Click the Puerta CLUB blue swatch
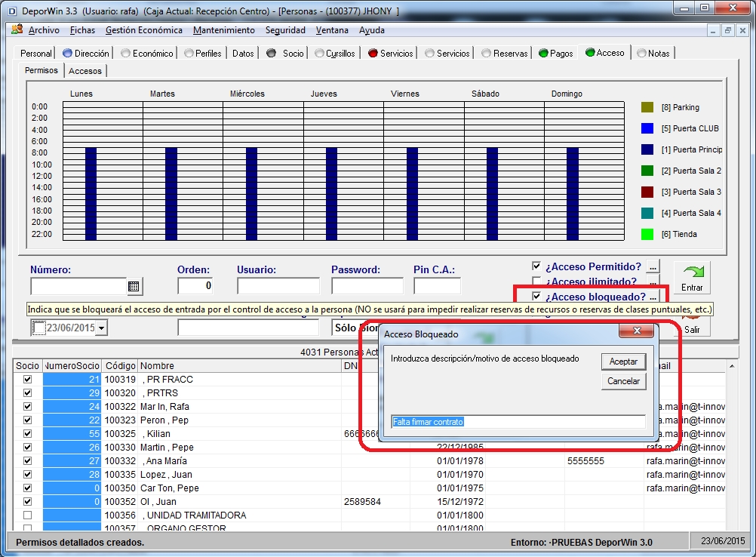 click(647, 128)
